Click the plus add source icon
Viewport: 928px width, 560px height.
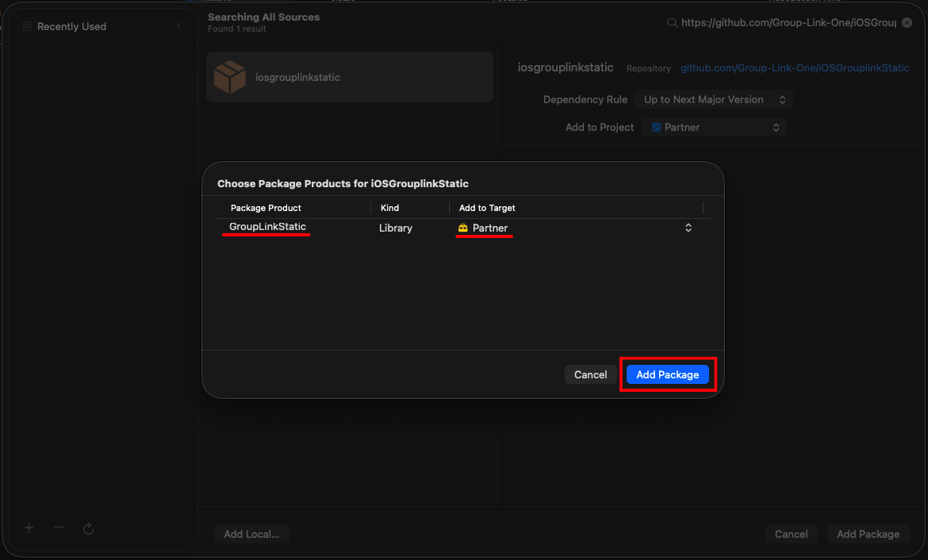coord(29,528)
